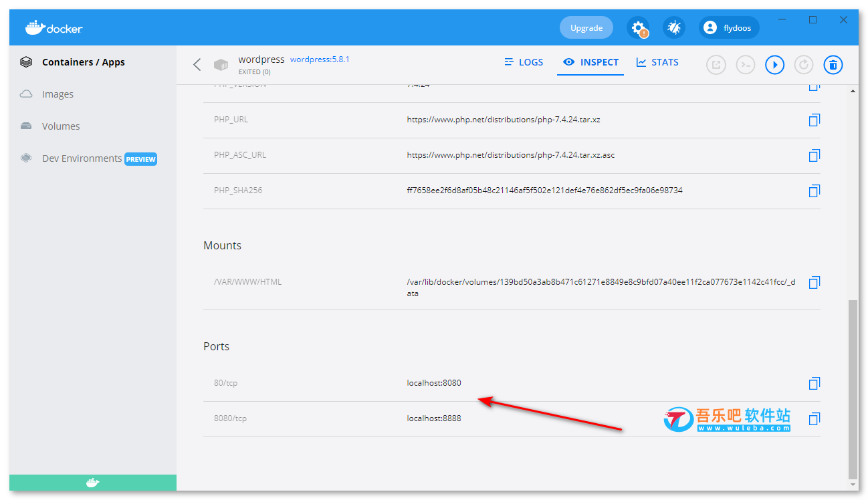
Task: Open wordpress container in browser icon
Action: pyautogui.click(x=716, y=65)
